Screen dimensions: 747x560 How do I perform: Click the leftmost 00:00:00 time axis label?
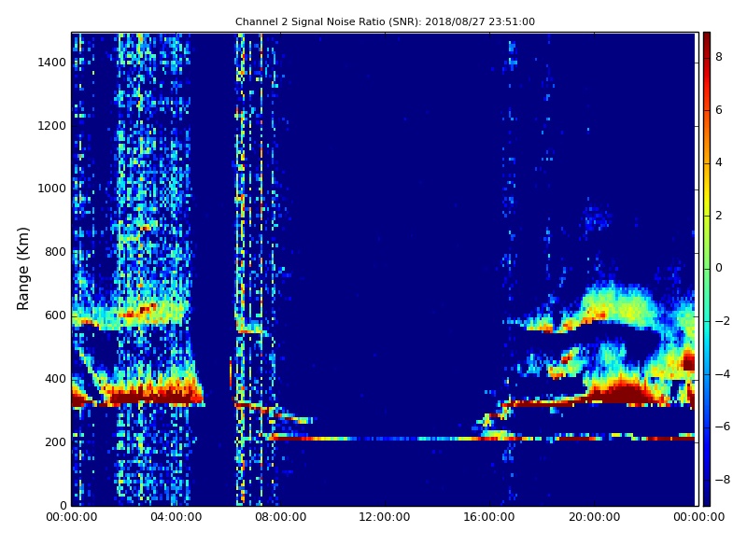[x=72, y=517]
